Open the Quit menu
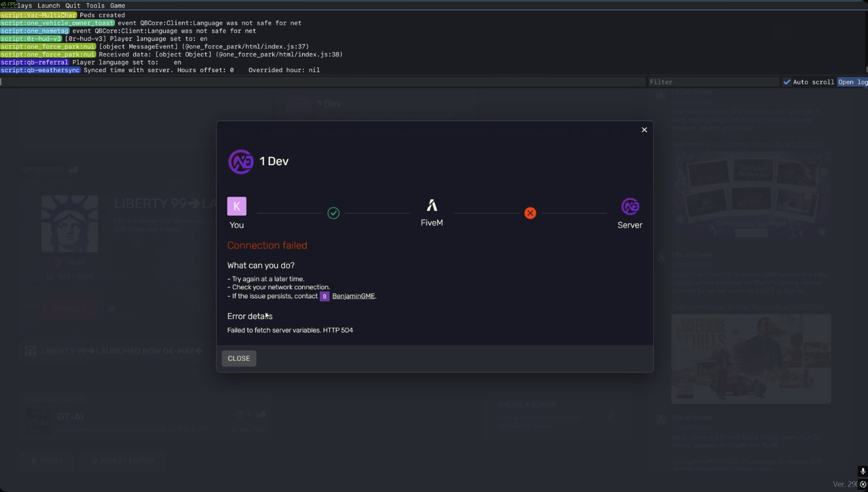The height and width of the screenshot is (492, 868). 73,6
